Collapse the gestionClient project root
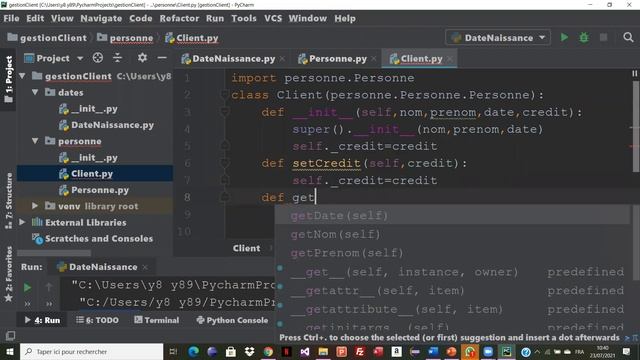 22,76
